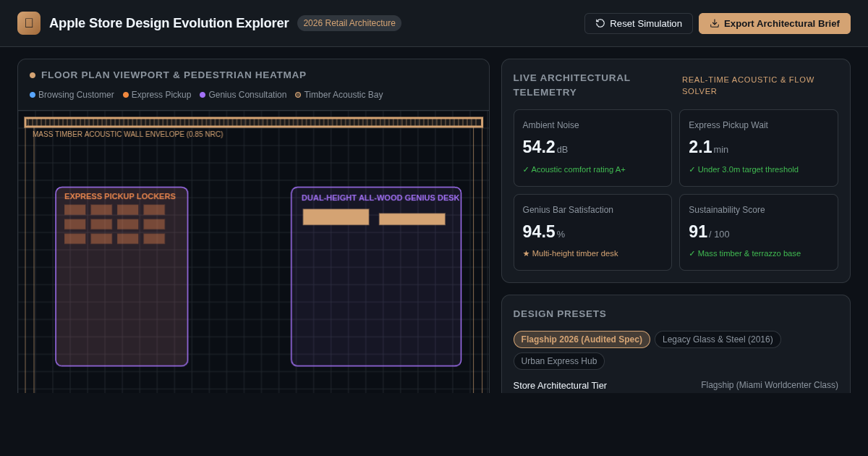Click the Under 3.0m target threshold status
868x456 pixels.
click(744, 169)
